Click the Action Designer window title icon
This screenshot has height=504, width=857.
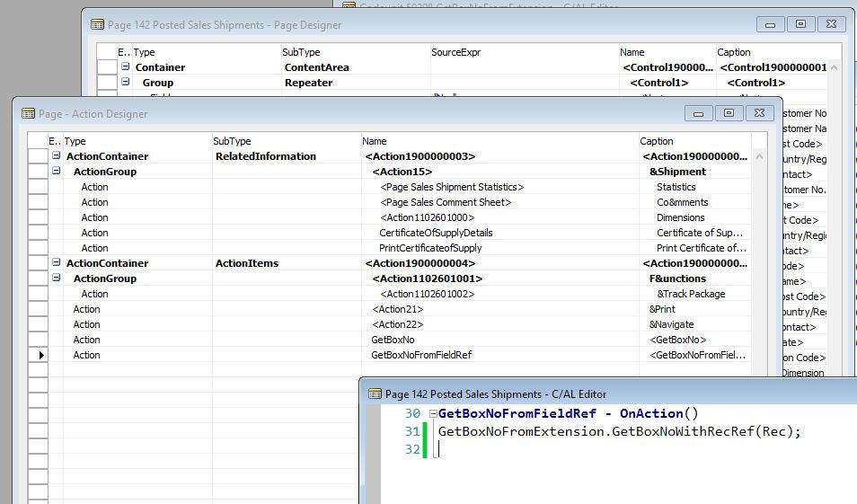[27, 114]
